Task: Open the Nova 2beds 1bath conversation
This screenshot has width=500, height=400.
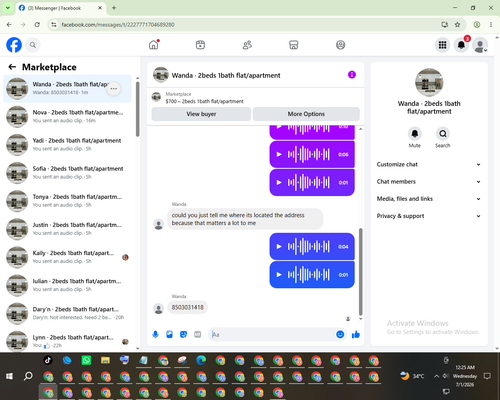Action: pos(67,117)
